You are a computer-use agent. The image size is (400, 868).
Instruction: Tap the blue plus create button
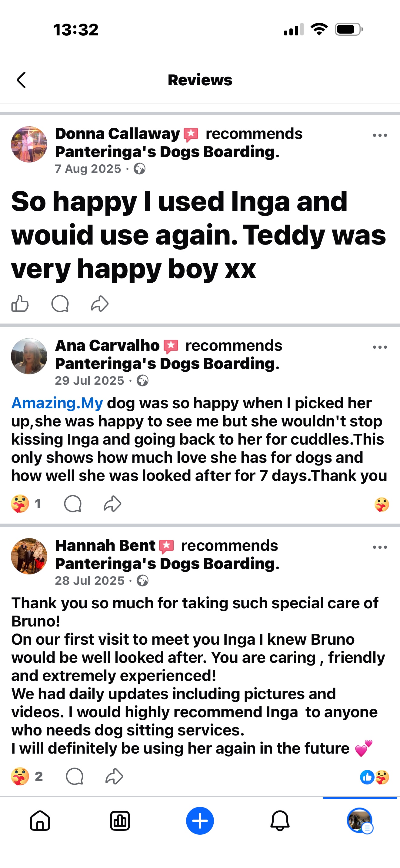(x=200, y=821)
